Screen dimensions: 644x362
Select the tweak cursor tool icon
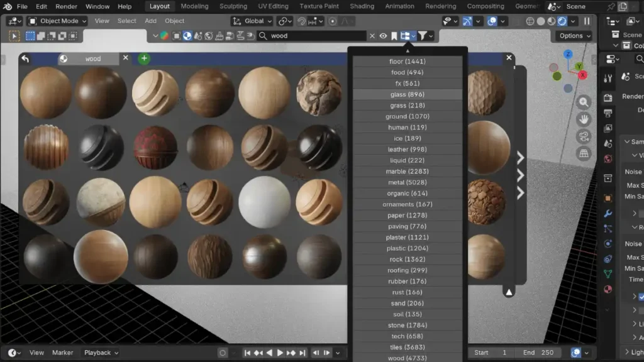point(14,36)
